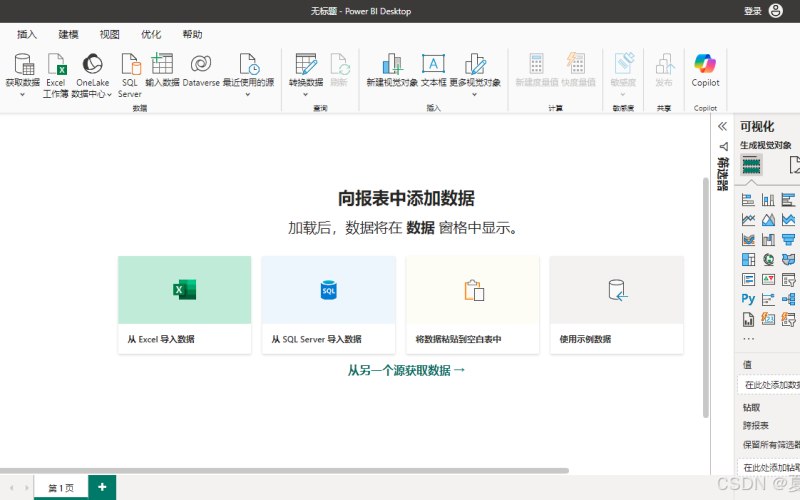This screenshot has width=800, height=500.
Task: Switch to the 视图 ribbon tab
Action: pos(110,34)
